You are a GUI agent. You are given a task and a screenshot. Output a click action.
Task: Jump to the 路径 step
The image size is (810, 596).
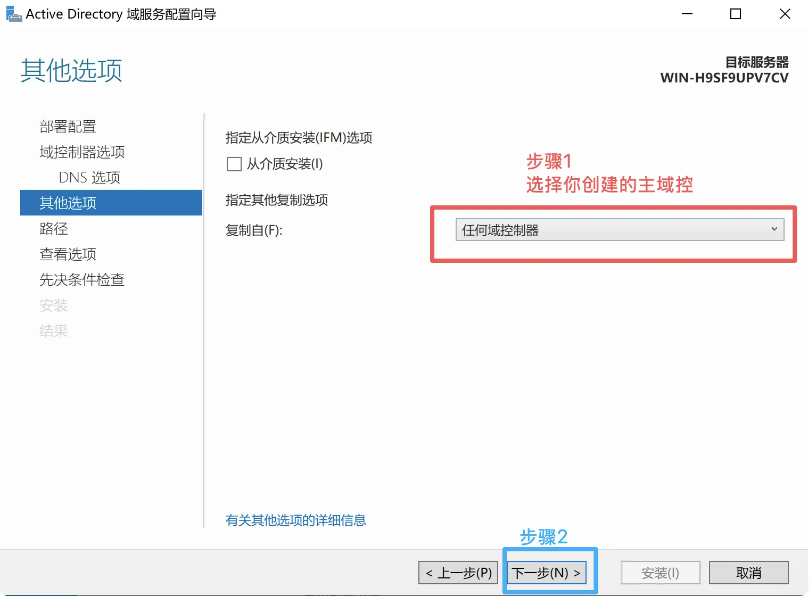[x=54, y=229]
